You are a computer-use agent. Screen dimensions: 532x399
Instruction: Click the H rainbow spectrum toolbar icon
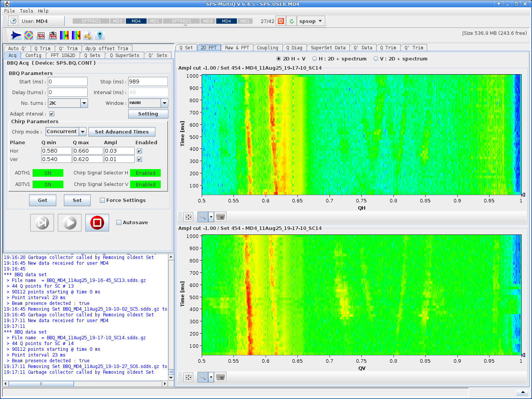[x=64, y=35]
